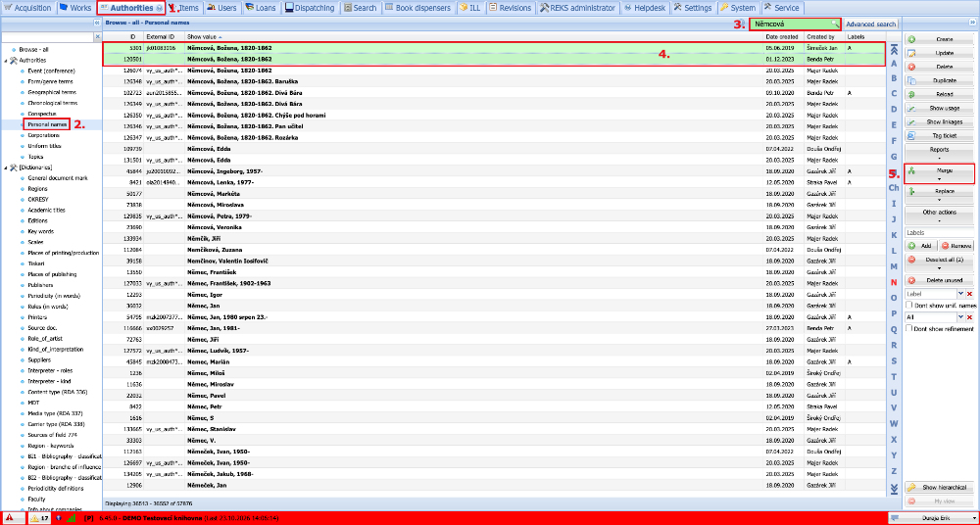The height and width of the screenshot is (525, 980).
Task: Select Personal names in the tree
Action: (47, 124)
